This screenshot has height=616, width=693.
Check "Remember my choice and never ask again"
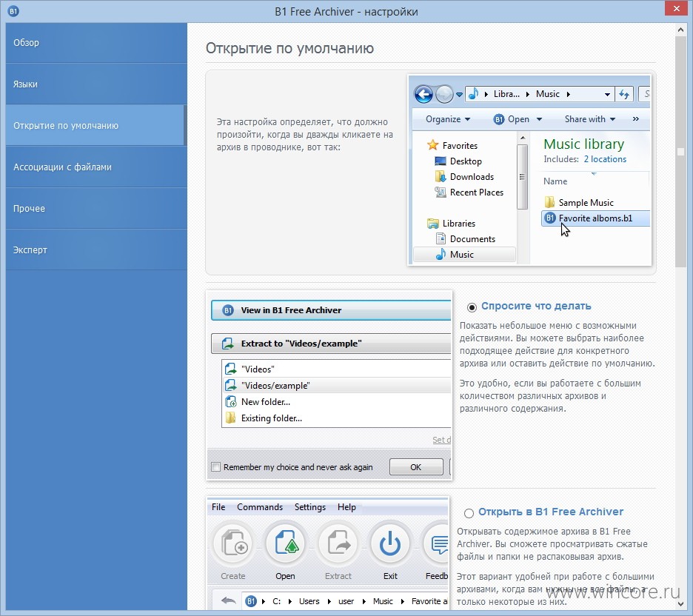[216, 467]
